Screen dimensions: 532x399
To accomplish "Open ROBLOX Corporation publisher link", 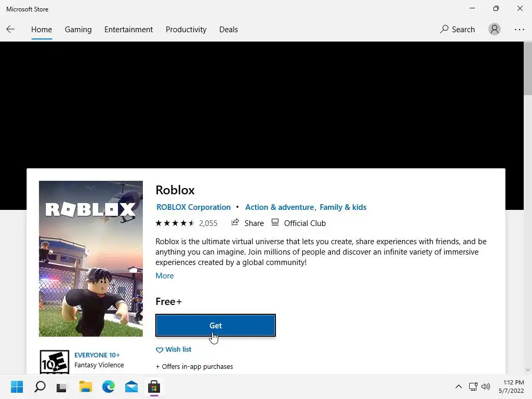I will tap(193, 207).
